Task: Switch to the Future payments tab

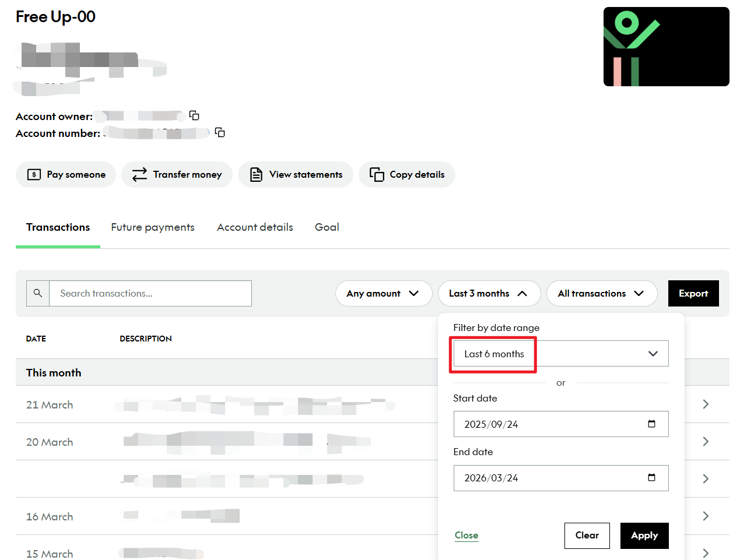Action: point(153,227)
